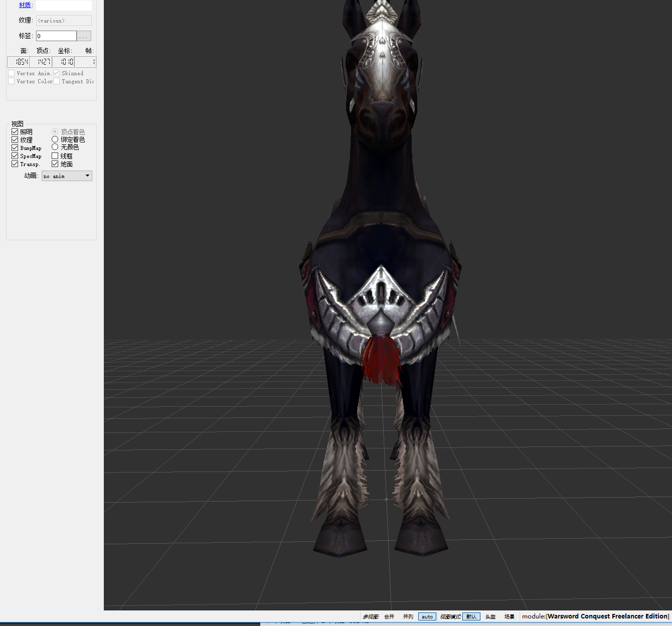The height and width of the screenshot is (626, 672).
Task: Click the empty 材质 material text field
Action: 64,6
